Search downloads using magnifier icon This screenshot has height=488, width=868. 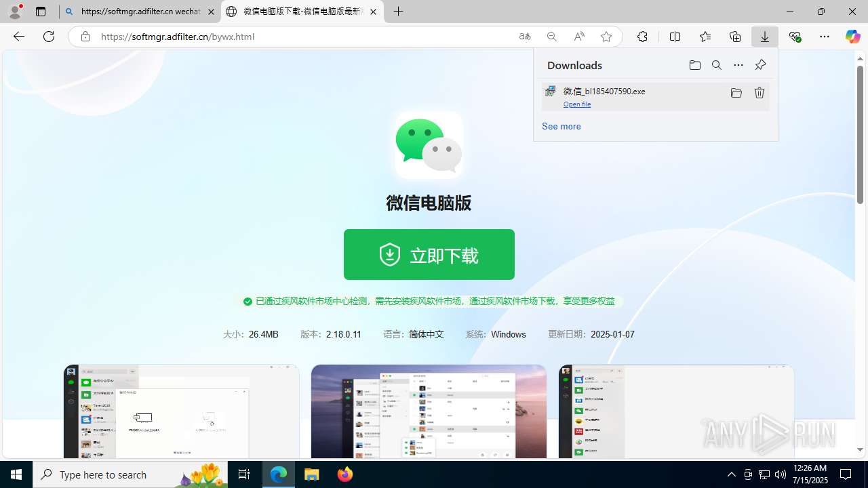click(717, 65)
